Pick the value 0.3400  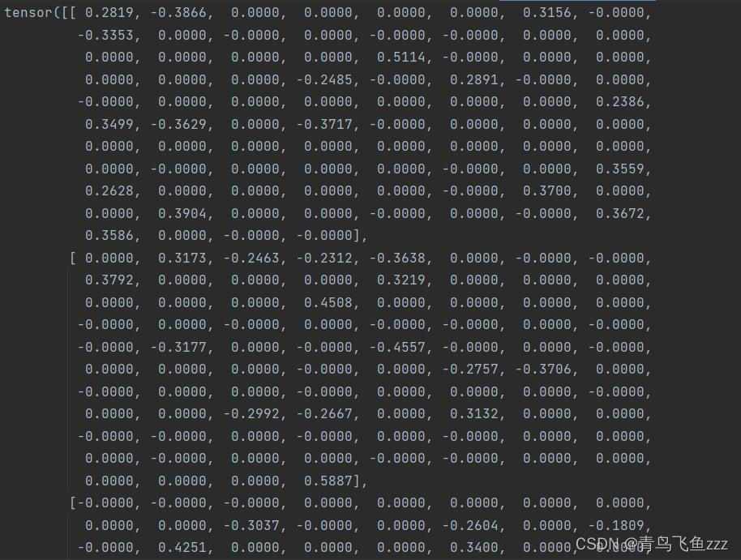(474, 548)
